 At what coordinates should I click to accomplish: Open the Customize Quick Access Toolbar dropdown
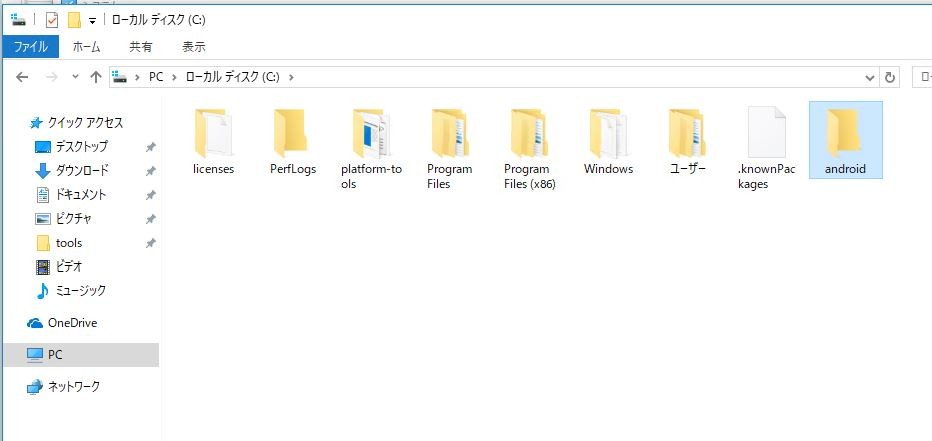click(x=92, y=21)
